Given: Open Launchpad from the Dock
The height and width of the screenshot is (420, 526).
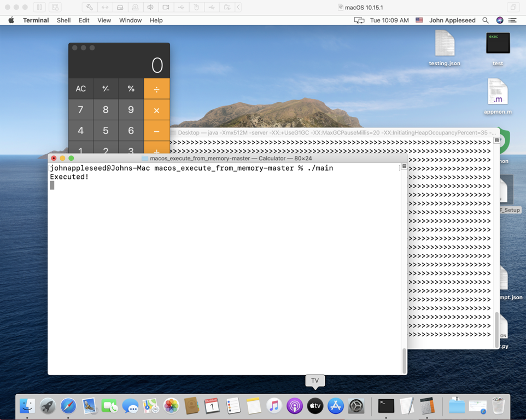Looking at the screenshot, I should pyautogui.click(x=48, y=406).
